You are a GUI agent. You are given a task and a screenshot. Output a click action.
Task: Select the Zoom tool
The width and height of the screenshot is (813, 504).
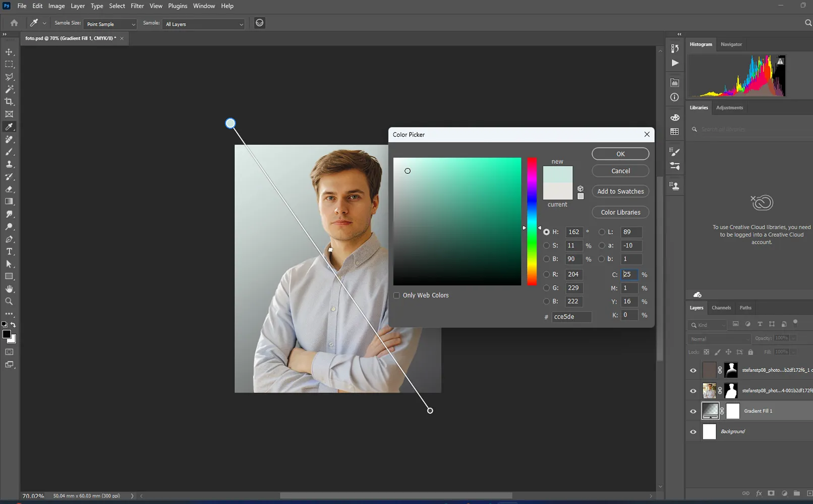click(x=9, y=301)
